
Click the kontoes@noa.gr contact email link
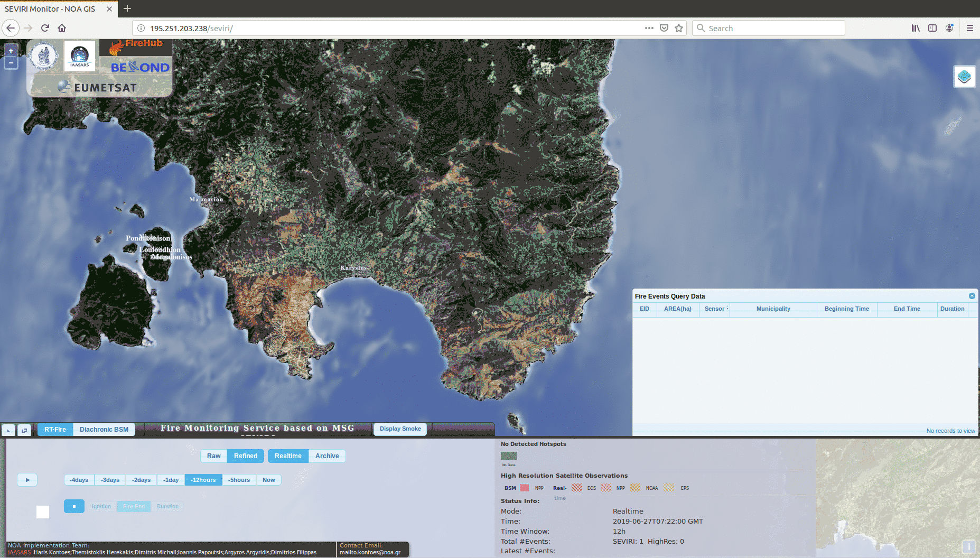tap(370, 553)
